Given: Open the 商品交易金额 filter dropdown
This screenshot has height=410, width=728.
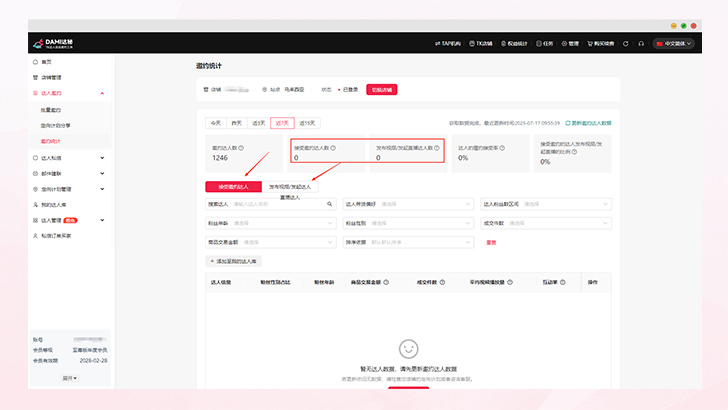Looking at the screenshot, I should click(271, 242).
